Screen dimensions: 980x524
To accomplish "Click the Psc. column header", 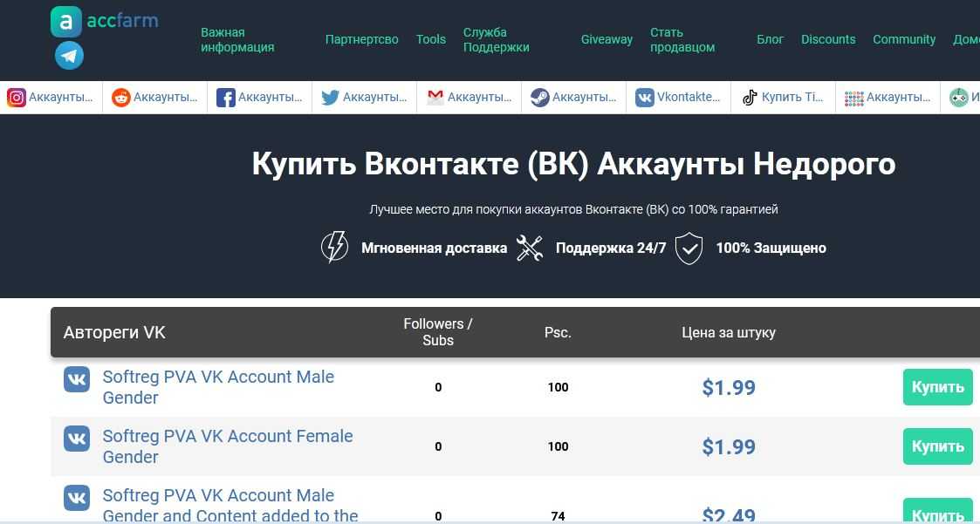I will click(x=559, y=333).
